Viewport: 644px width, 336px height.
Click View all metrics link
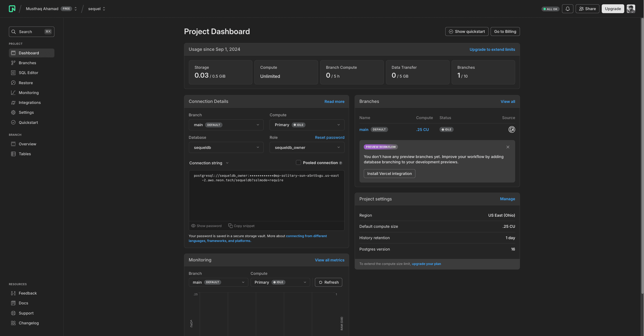(330, 260)
